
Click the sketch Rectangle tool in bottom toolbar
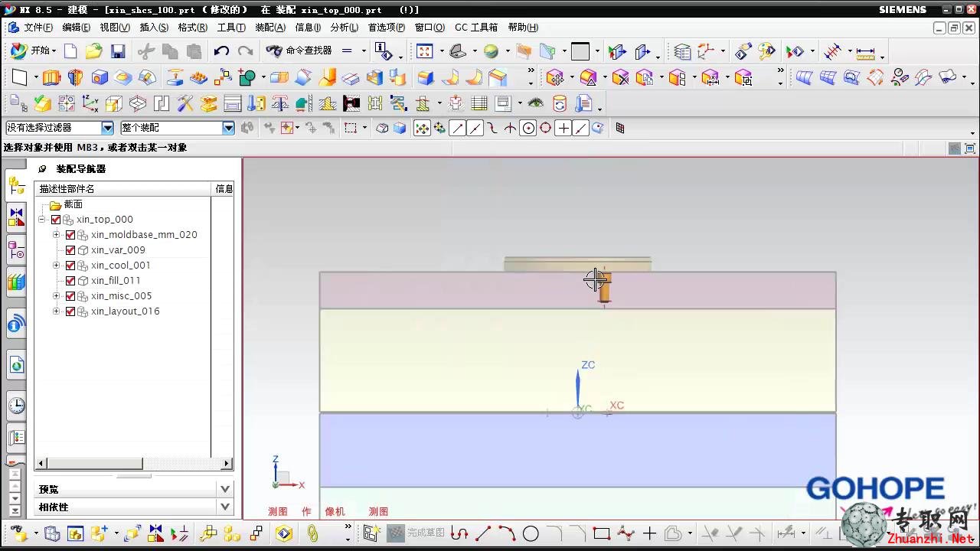tap(602, 533)
